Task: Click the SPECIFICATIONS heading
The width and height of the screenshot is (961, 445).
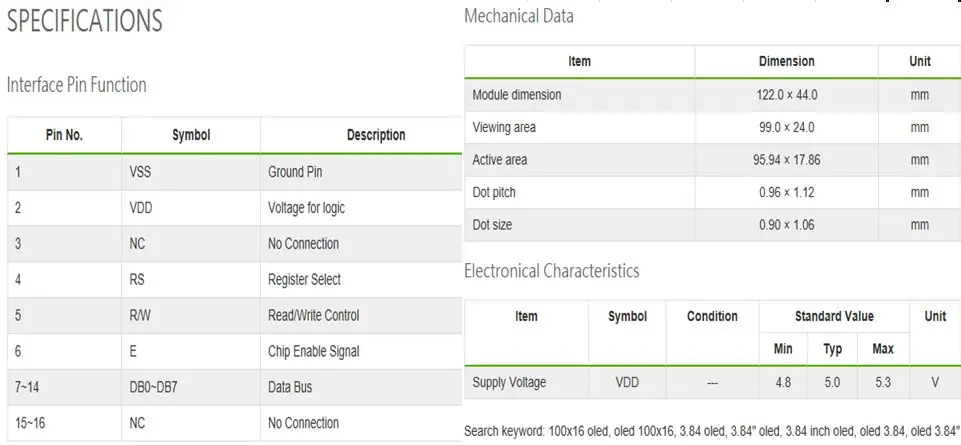Action: (85, 21)
